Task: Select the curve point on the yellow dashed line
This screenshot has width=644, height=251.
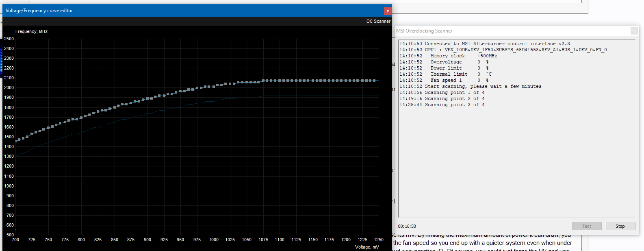Action: [x=131, y=103]
